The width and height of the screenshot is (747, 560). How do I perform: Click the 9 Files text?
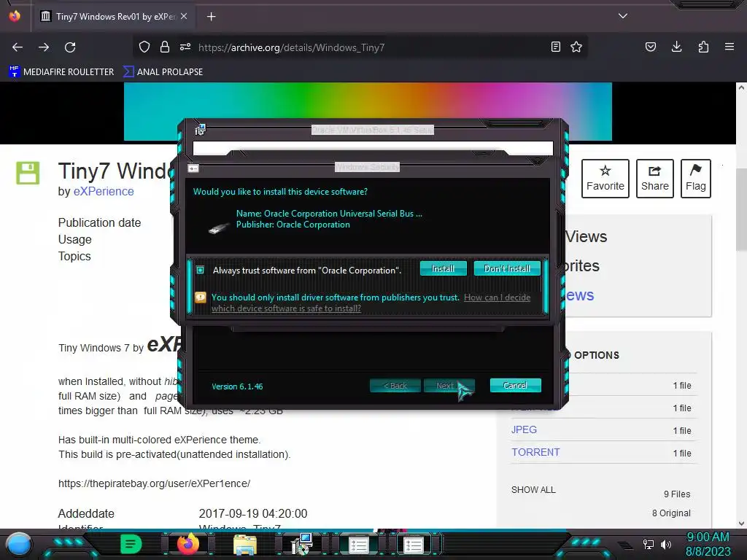[x=677, y=494]
